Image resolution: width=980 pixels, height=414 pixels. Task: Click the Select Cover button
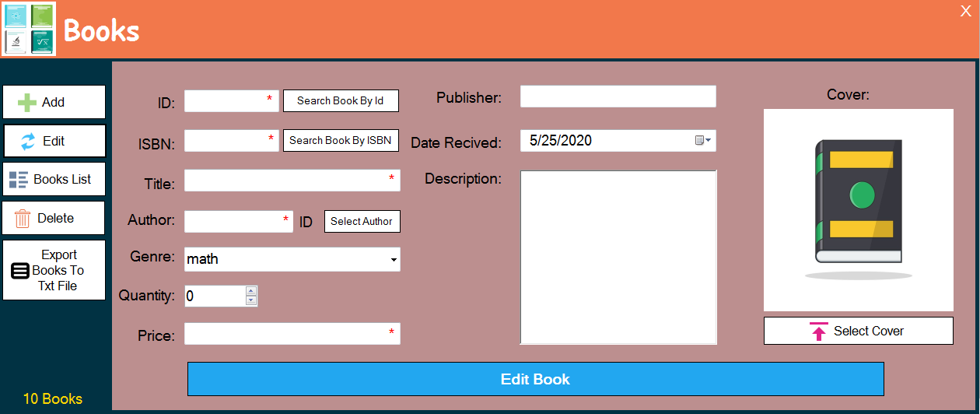(859, 331)
